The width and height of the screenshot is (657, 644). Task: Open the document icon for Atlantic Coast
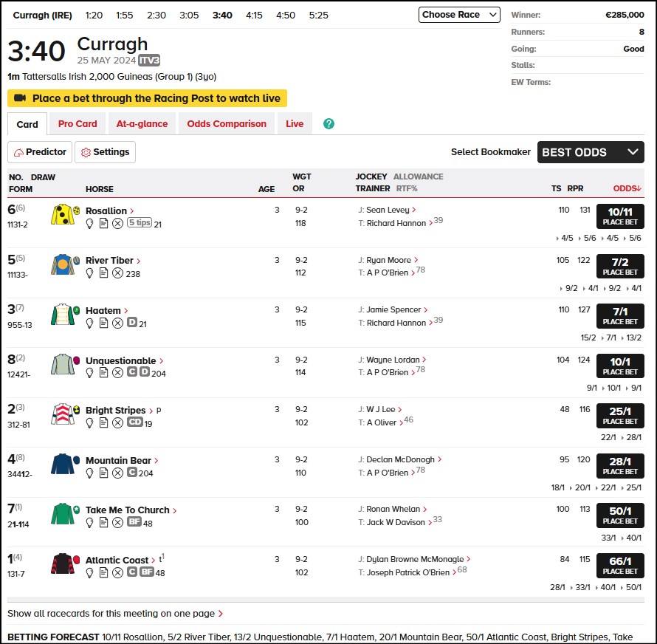[104, 572]
